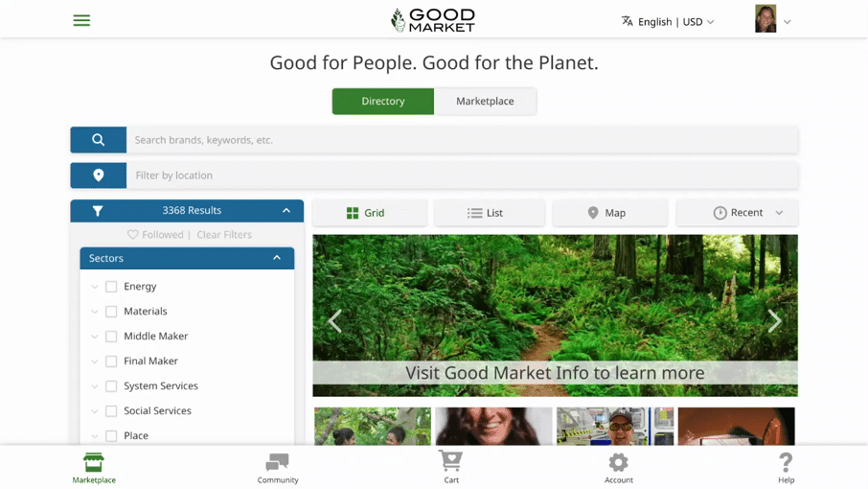Click the Search brands, keywords field

pyautogui.click(x=462, y=140)
